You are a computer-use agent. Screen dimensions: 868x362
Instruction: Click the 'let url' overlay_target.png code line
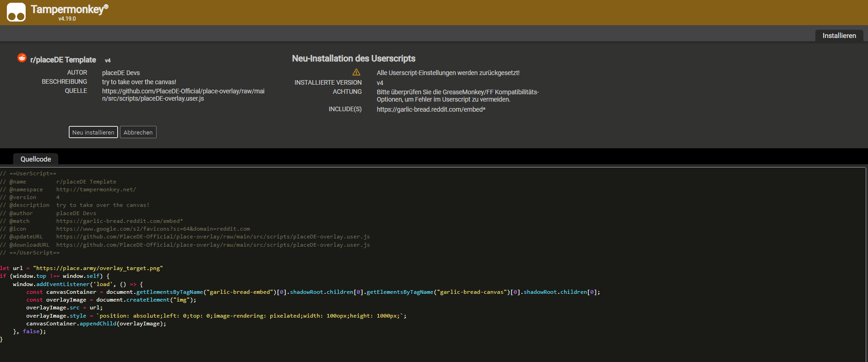[x=81, y=268]
